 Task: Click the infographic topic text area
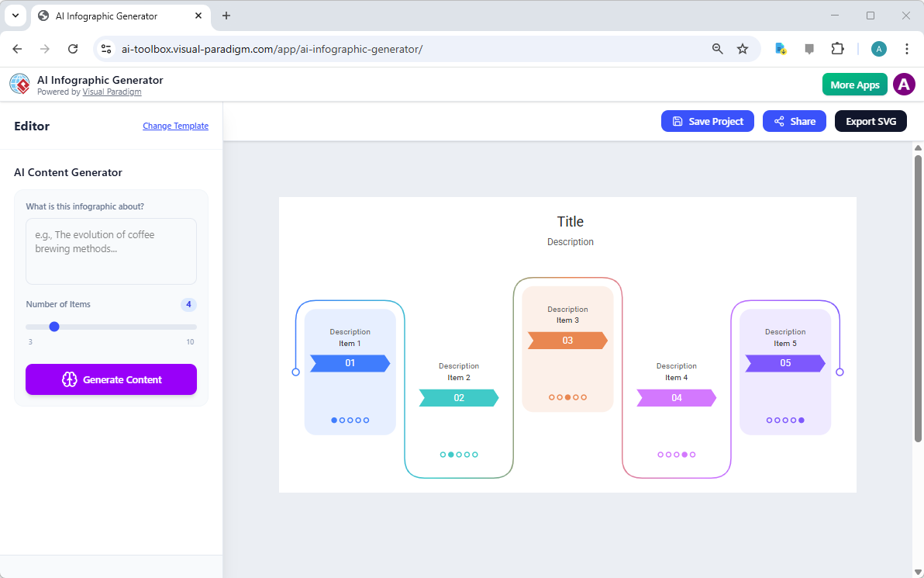[111, 251]
